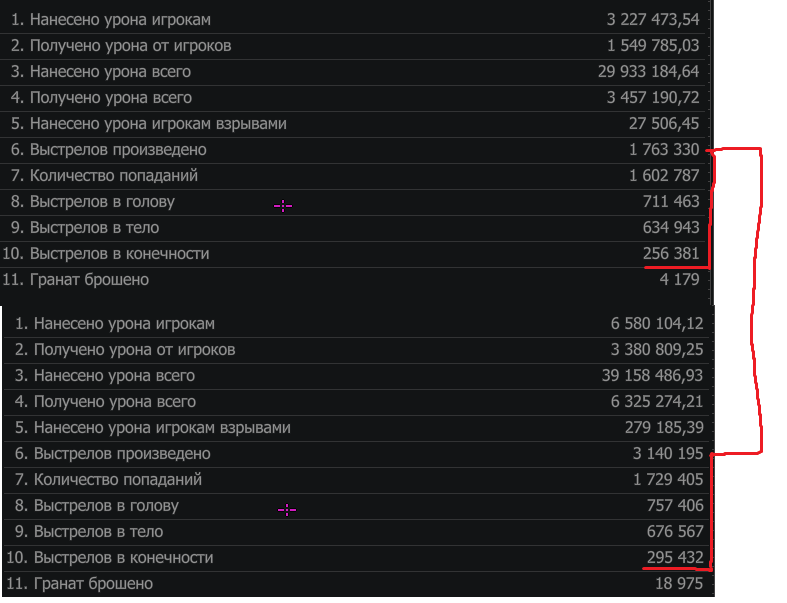
Task: Select the value 3 227 473,54
Action: coord(652,20)
